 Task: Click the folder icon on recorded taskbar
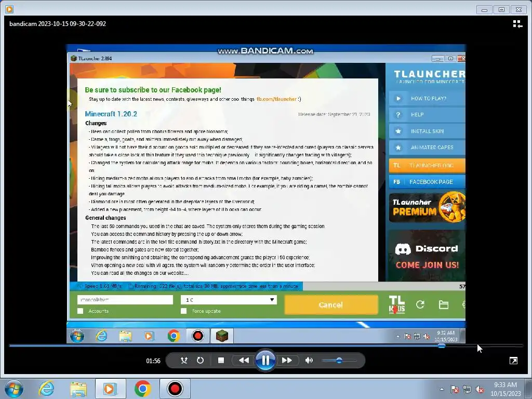click(125, 336)
